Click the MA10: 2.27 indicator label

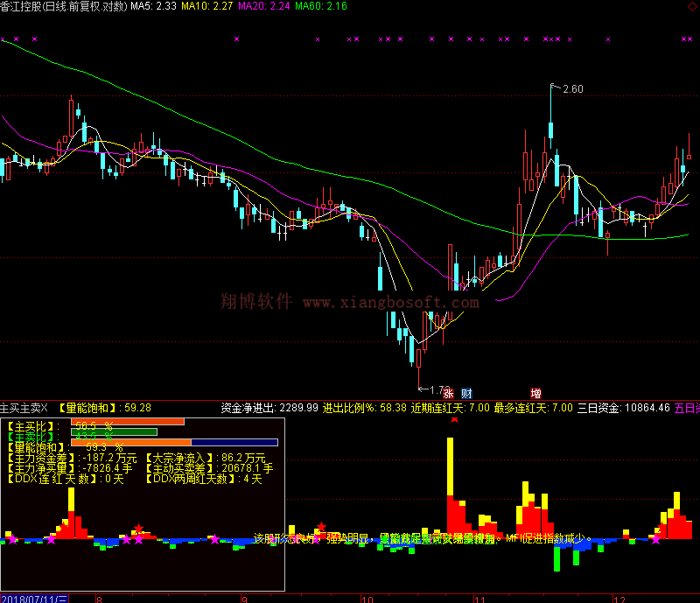pyautogui.click(x=207, y=6)
